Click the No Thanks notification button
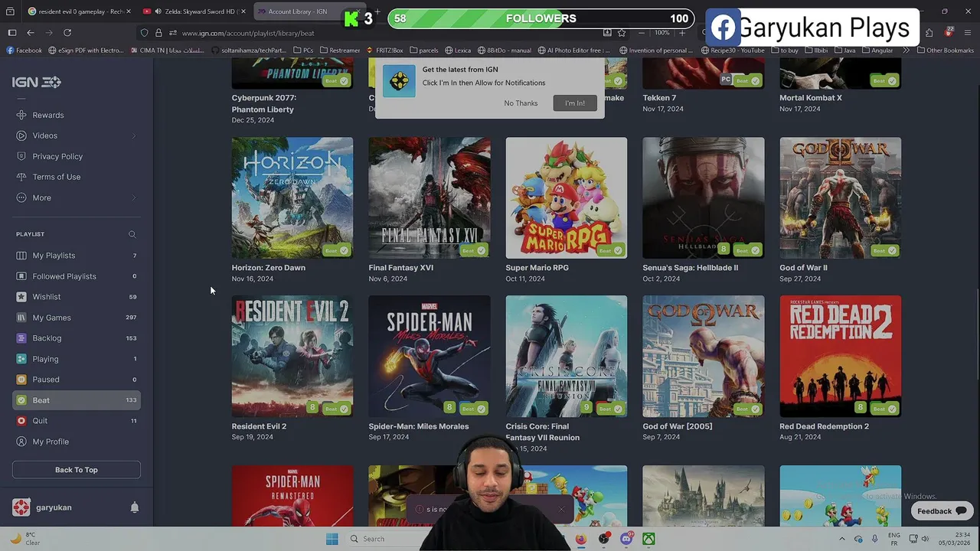 click(521, 103)
